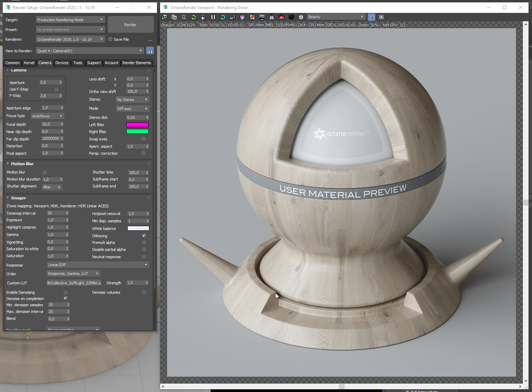This screenshot has height=392, width=532.
Task: Click the monitor display icon in viewport toolbar
Action: click(262, 17)
